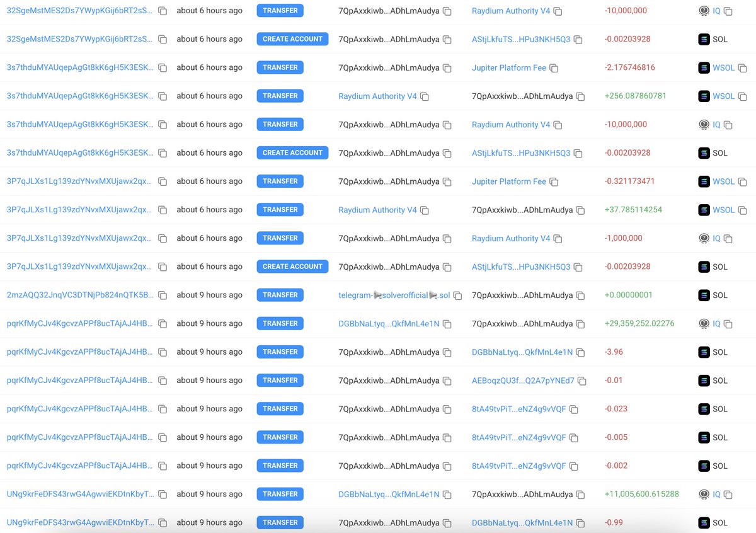756x533 pixels.
Task: Open the 2mzAQQ32JnqVC3DTNjPb824nQTK5B transaction link
Action: pyautogui.click(x=80, y=295)
